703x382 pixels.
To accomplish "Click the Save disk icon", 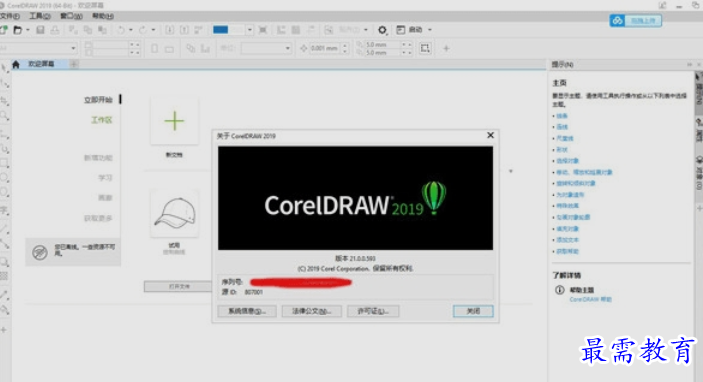I will 40,30.
